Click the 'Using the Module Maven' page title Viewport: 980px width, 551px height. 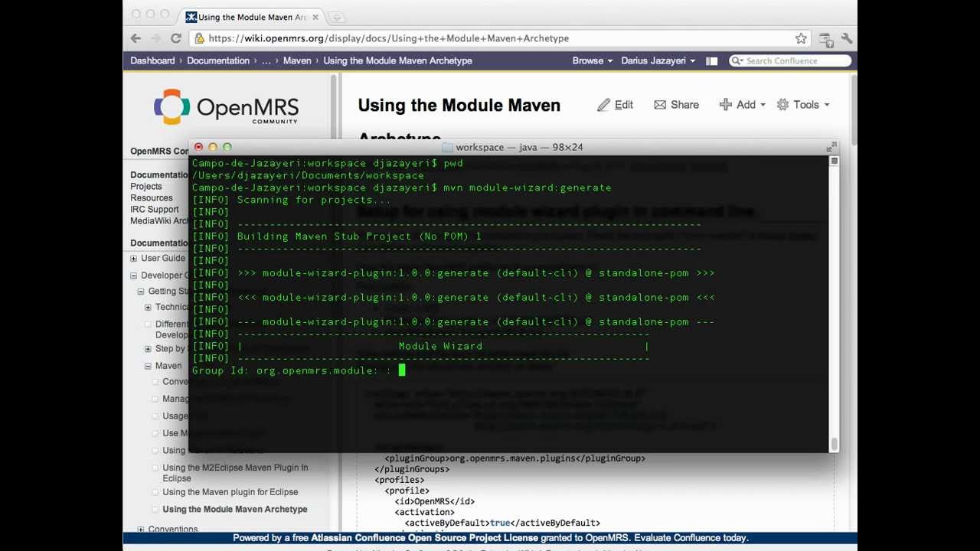tap(459, 106)
